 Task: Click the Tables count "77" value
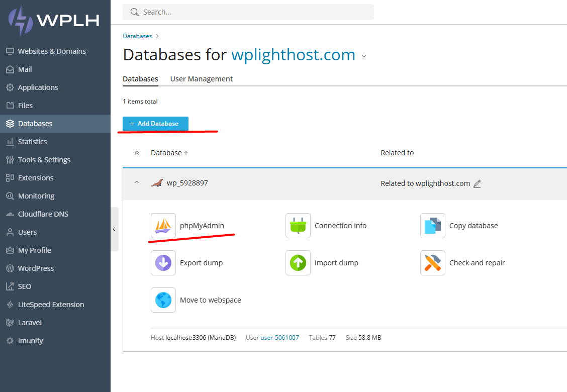[332, 338]
